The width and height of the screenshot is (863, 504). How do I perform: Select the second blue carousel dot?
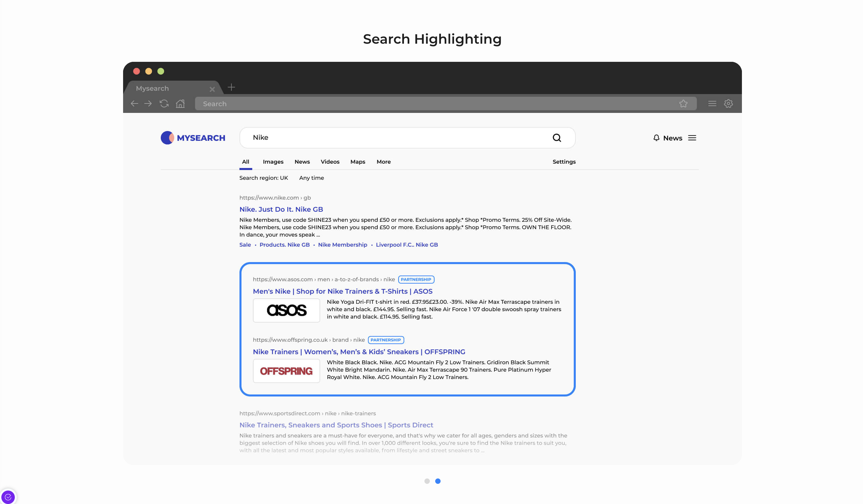click(438, 481)
